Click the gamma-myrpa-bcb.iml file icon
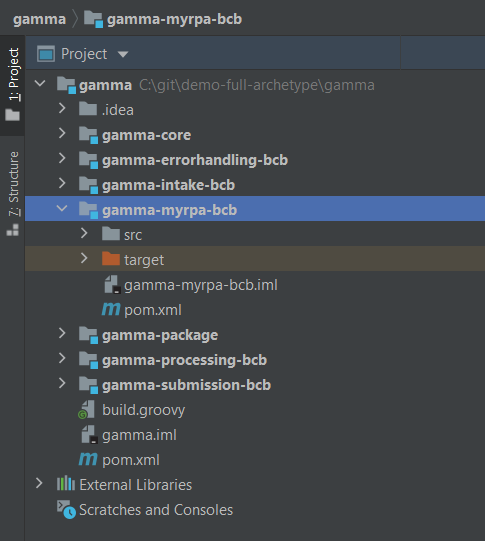 pyautogui.click(x=112, y=285)
